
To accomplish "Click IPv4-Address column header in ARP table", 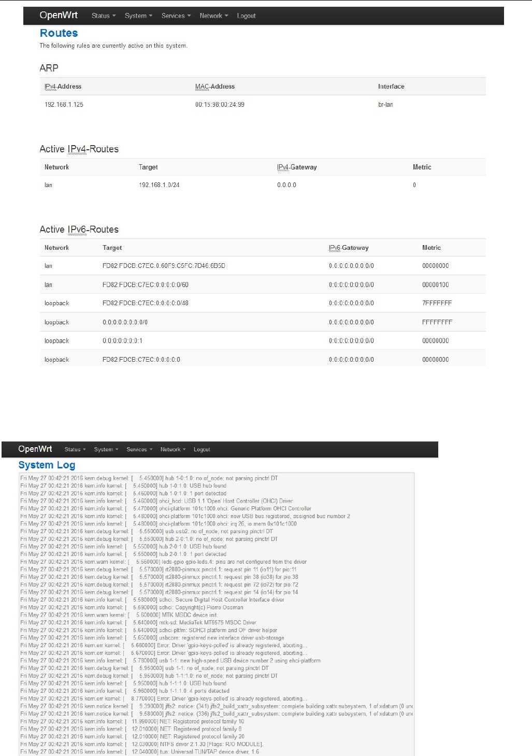I will coord(63,87).
